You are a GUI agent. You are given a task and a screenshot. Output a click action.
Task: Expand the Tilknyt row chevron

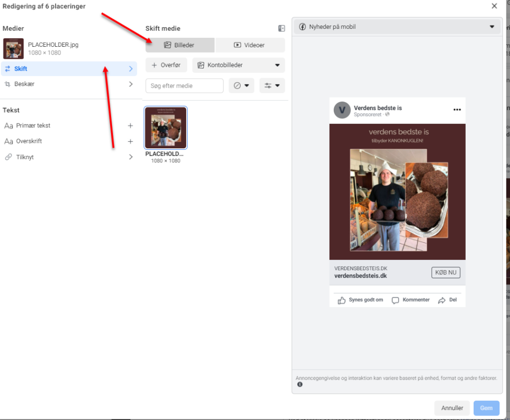[131, 157]
